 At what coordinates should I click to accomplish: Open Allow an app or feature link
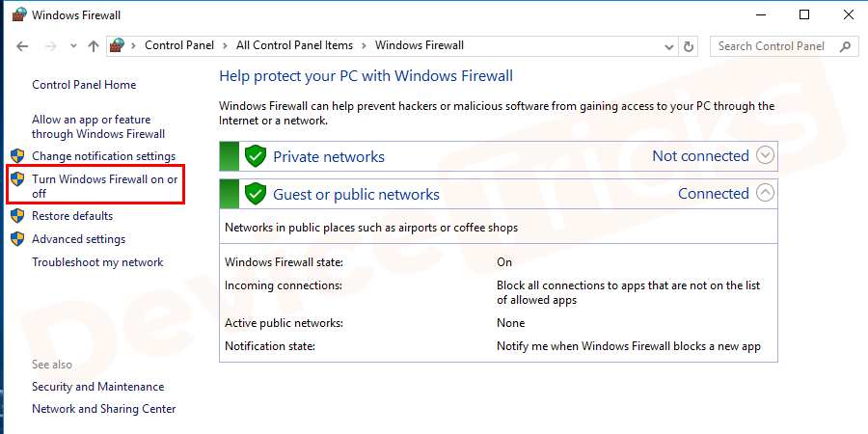pyautogui.click(x=98, y=126)
